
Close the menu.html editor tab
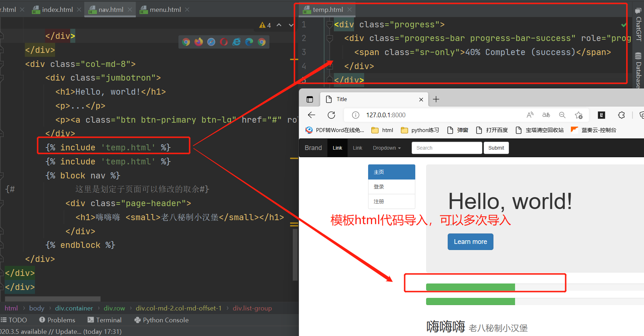pos(187,10)
